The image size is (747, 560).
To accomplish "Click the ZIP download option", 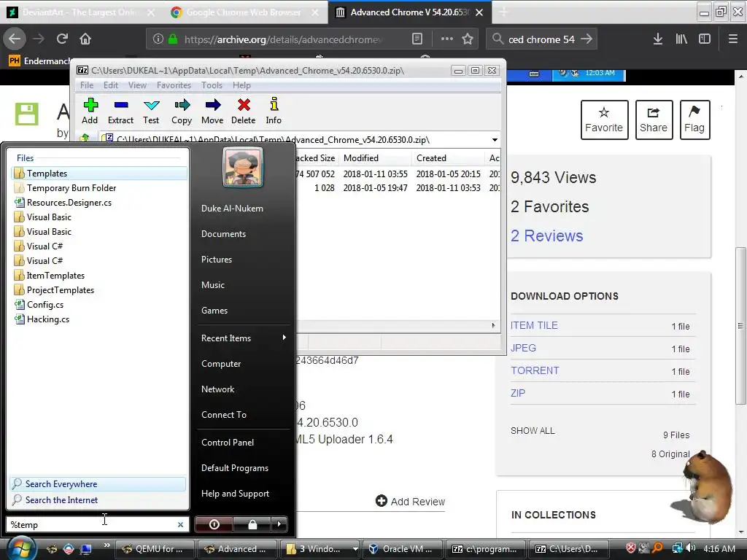I will 518,393.
